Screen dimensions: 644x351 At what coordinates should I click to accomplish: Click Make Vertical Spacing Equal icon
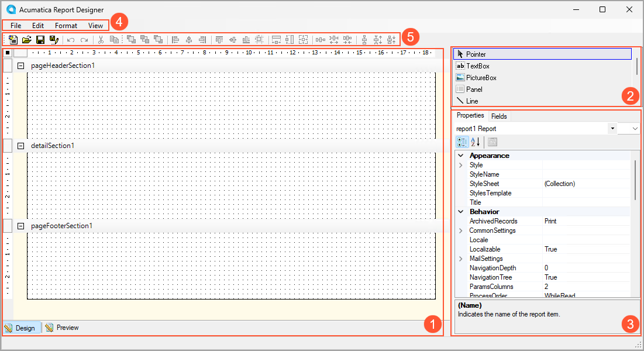[364, 39]
